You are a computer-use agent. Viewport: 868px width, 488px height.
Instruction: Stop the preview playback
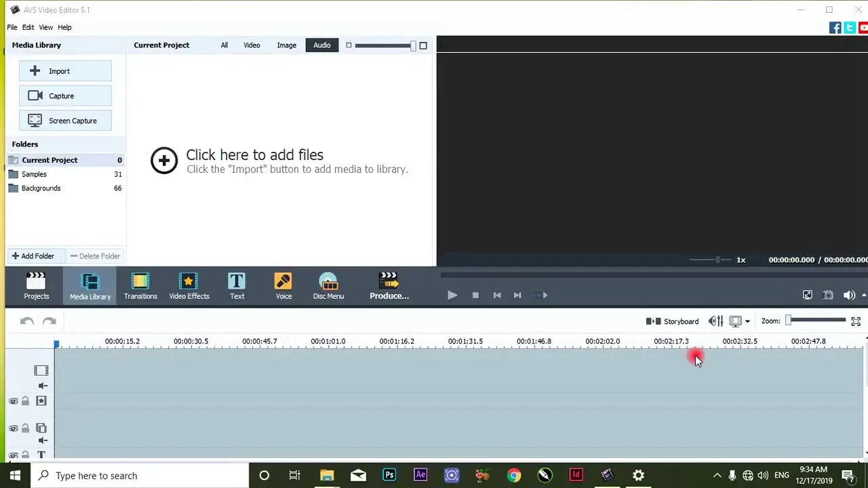click(475, 296)
